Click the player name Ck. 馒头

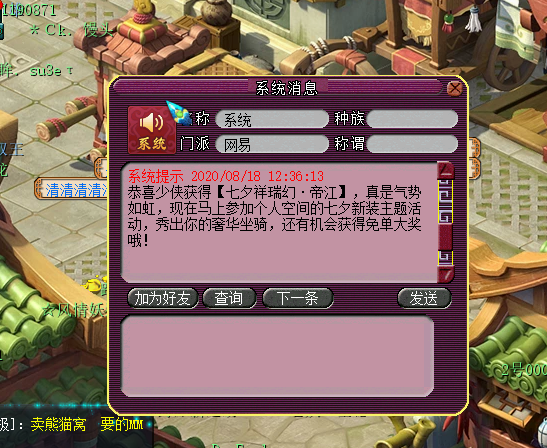73,30
